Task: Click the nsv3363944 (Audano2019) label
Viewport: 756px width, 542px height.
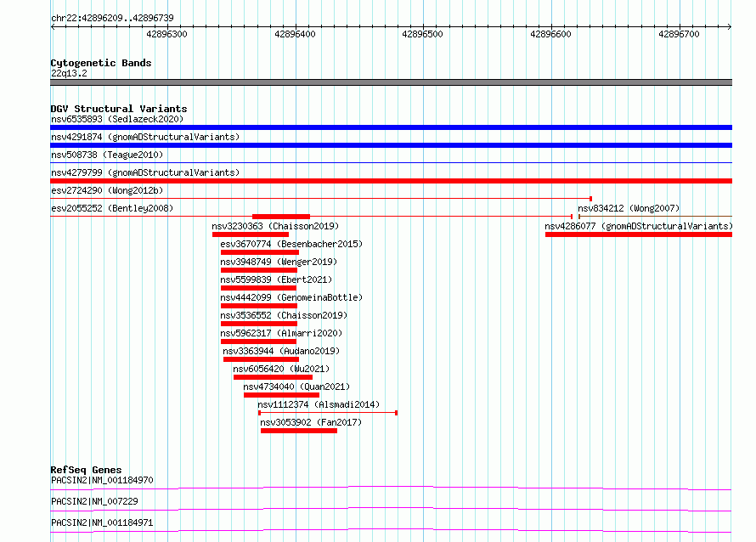Action: pyautogui.click(x=281, y=351)
